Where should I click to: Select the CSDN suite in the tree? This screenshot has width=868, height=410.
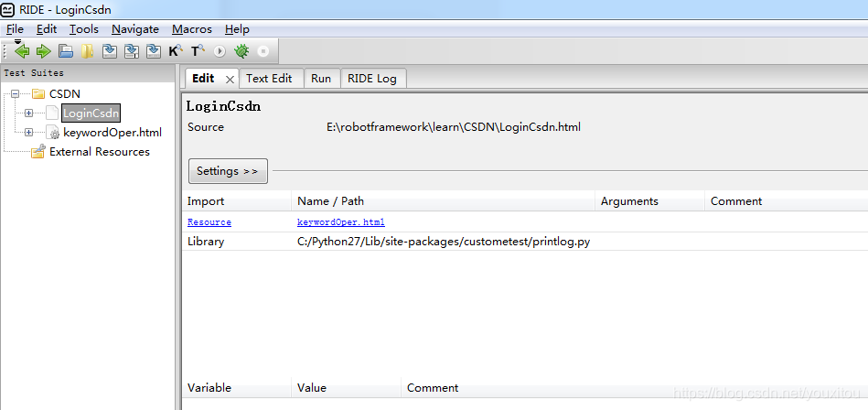65,93
